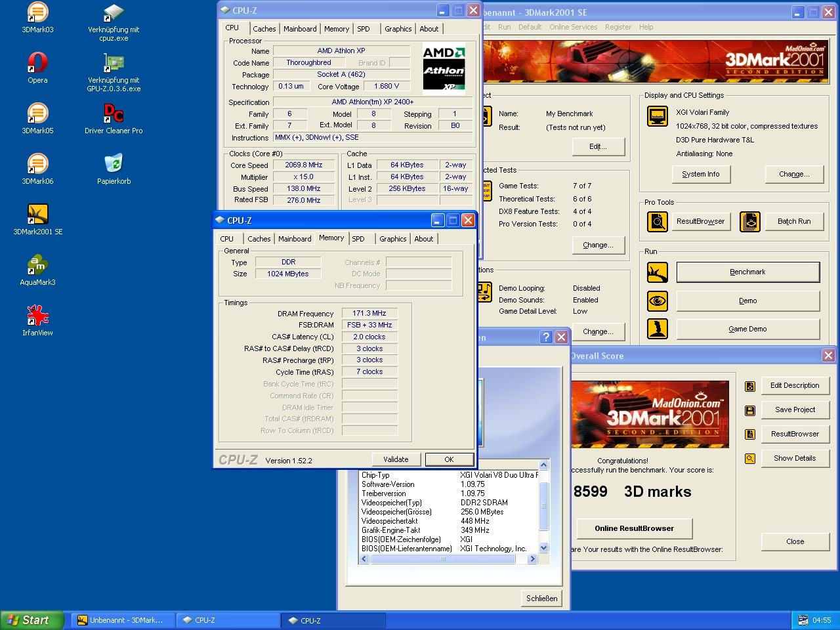840x630 pixels.
Task: Click the Display settings monitor icon in 3DMark
Action: click(x=657, y=116)
